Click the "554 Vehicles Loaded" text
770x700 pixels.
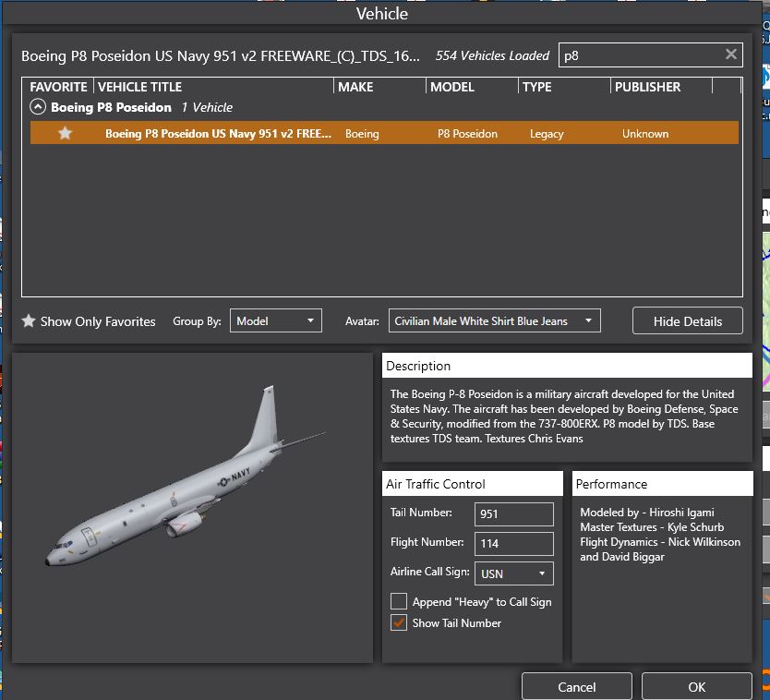pos(492,55)
